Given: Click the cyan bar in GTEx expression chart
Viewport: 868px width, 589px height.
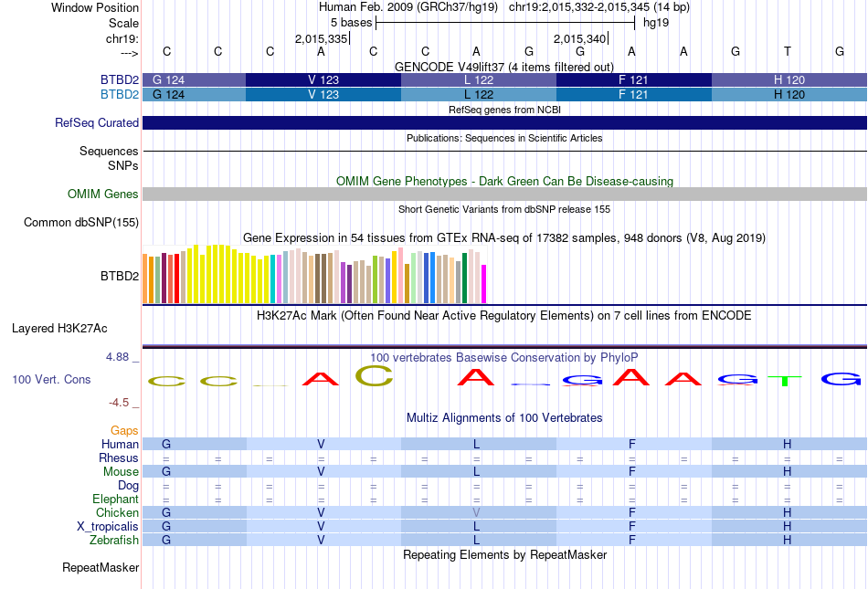Looking at the screenshot, I should click(x=272, y=279).
